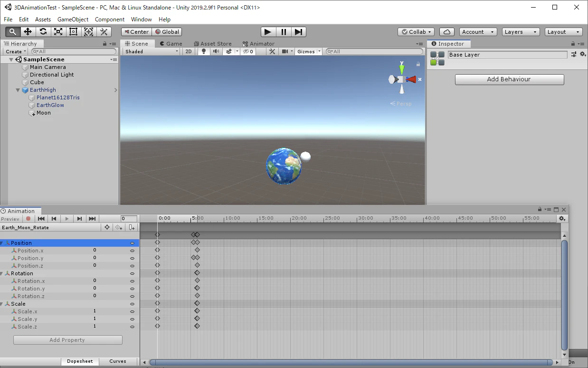
Task: Open the Layers dropdown
Action: 521,32
